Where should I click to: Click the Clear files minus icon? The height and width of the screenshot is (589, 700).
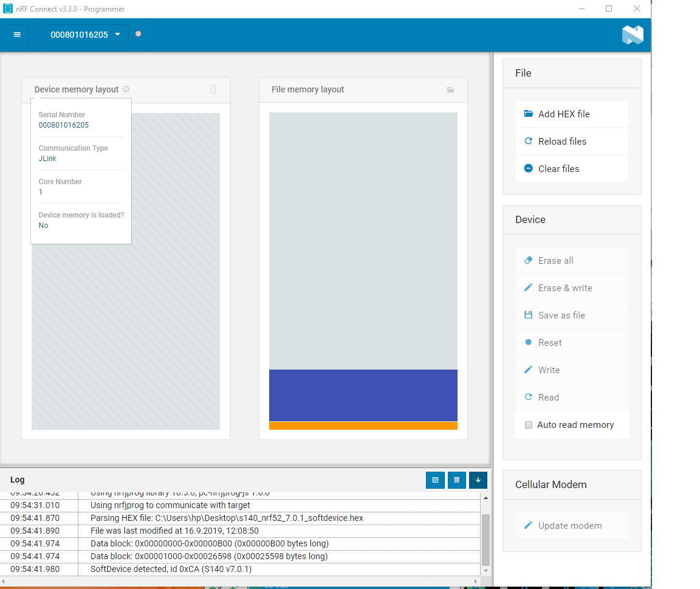pos(528,168)
